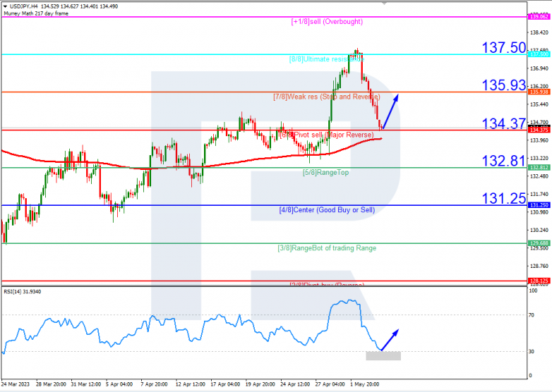This screenshot has height=392, width=552.
Task: Click the 7 Apr 20:00 time axis label
Action: pyautogui.click(x=154, y=384)
